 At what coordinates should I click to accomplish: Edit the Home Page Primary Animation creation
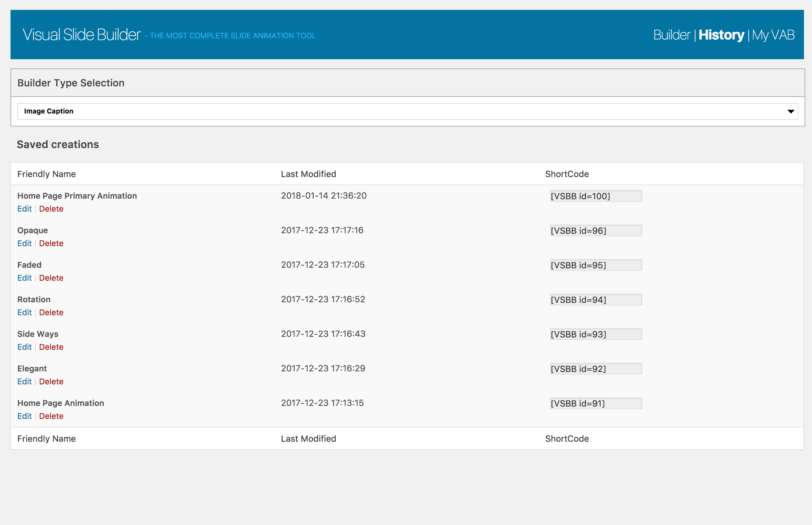24,209
